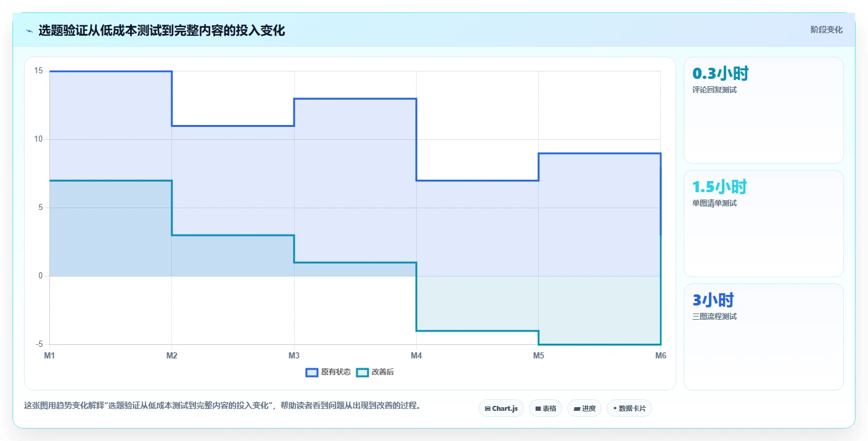Click the 阶段变化 label in header
The image size is (868, 441).
click(826, 30)
